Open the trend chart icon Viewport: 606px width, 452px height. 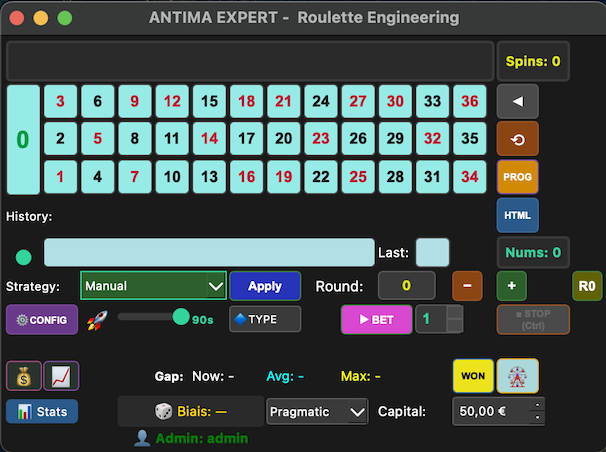click(61, 376)
